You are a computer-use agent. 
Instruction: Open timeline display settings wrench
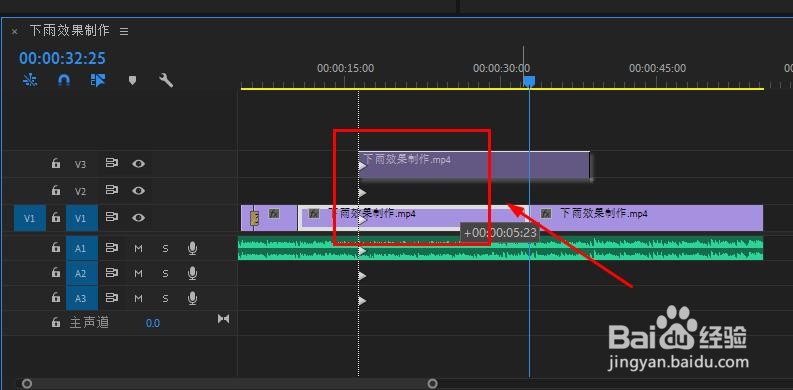[166, 80]
